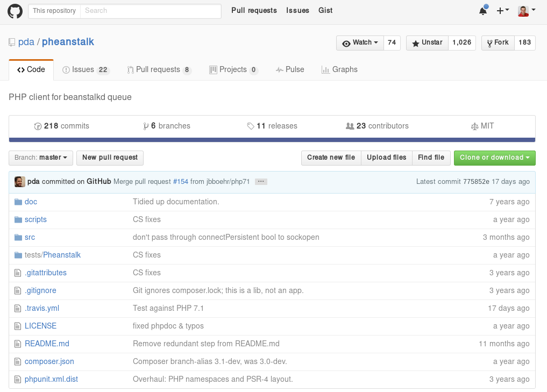Open the README.md file link
Image resolution: width=547 pixels, height=392 pixels.
(x=47, y=344)
